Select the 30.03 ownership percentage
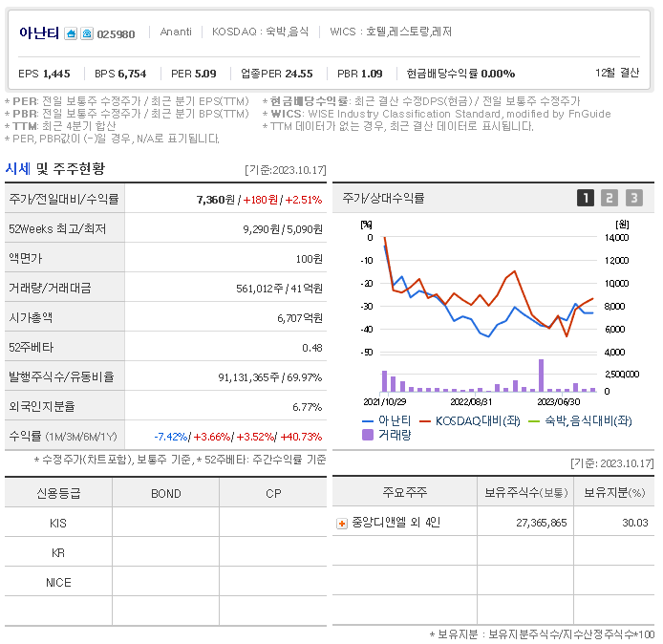 tap(635, 523)
